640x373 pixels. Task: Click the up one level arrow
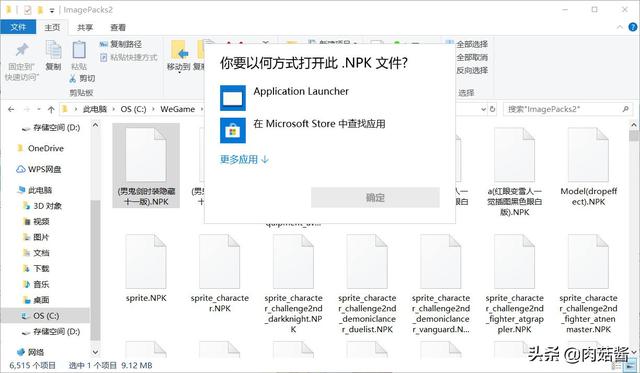(x=51, y=109)
